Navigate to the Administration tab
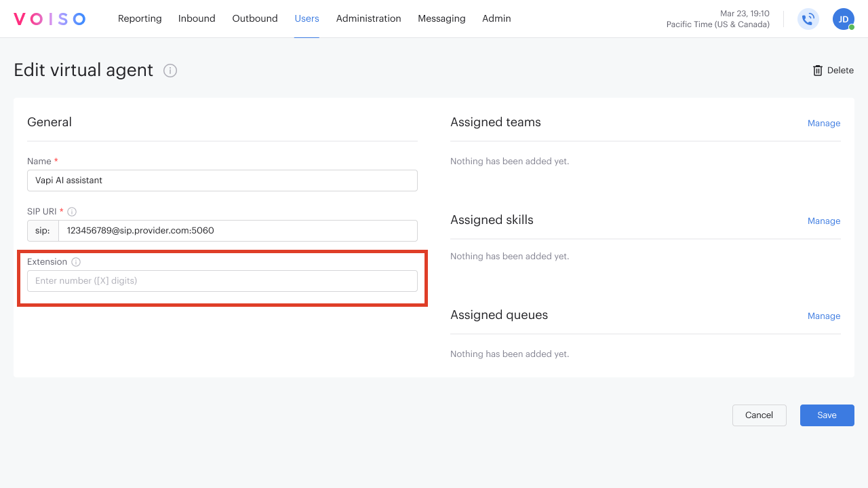 point(368,18)
